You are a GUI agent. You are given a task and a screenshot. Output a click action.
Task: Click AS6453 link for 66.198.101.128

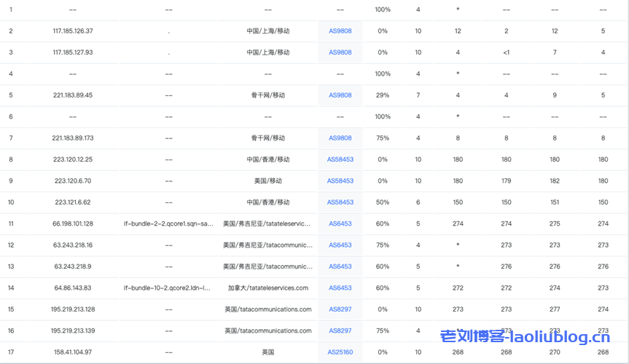340,223
